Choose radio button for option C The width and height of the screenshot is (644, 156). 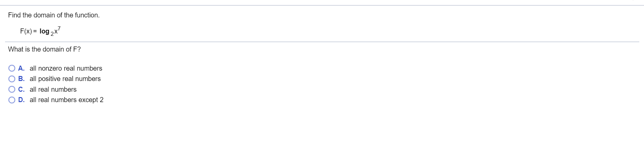(12, 89)
